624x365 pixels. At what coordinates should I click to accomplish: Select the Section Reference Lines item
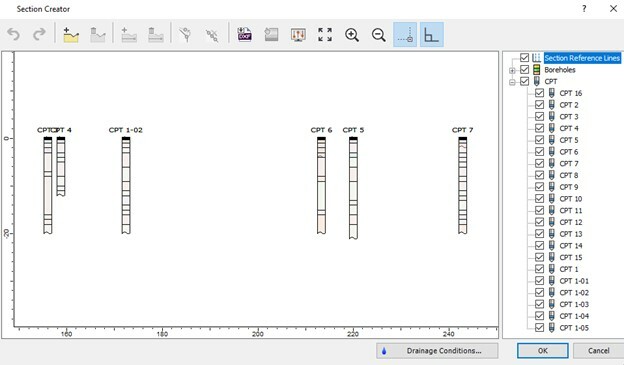click(582, 58)
